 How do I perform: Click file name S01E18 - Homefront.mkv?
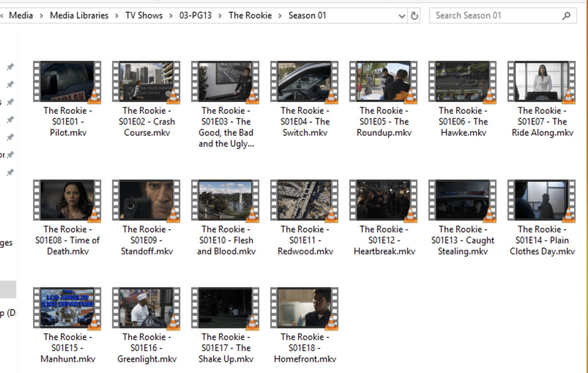pyautogui.click(x=305, y=348)
